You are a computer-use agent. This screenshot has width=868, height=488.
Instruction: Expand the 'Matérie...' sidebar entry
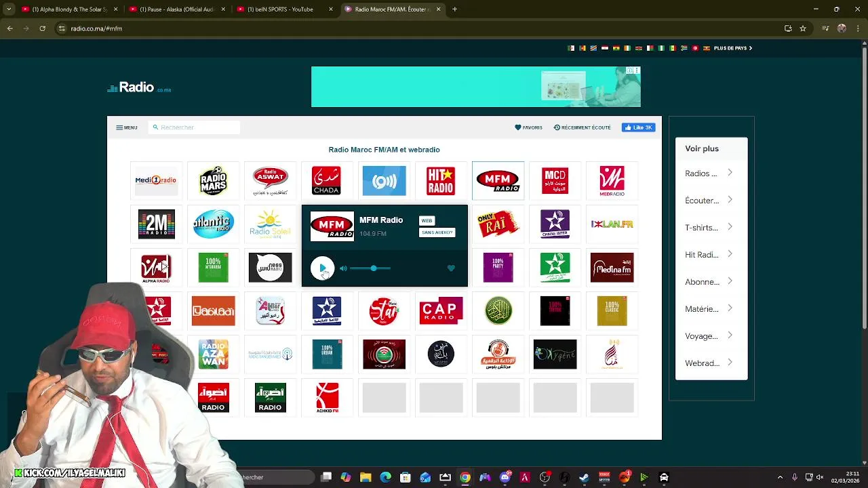(709, 309)
